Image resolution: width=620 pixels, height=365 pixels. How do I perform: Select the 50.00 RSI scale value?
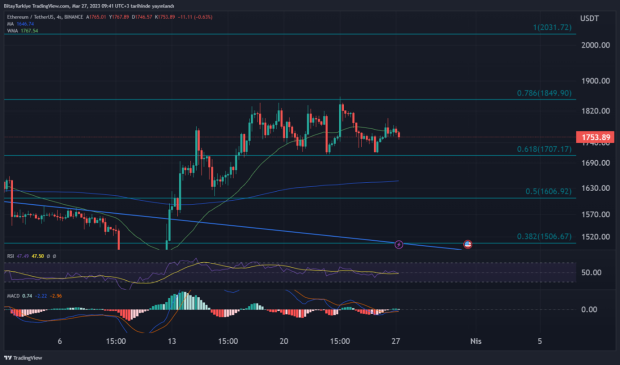click(x=592, y=272)
